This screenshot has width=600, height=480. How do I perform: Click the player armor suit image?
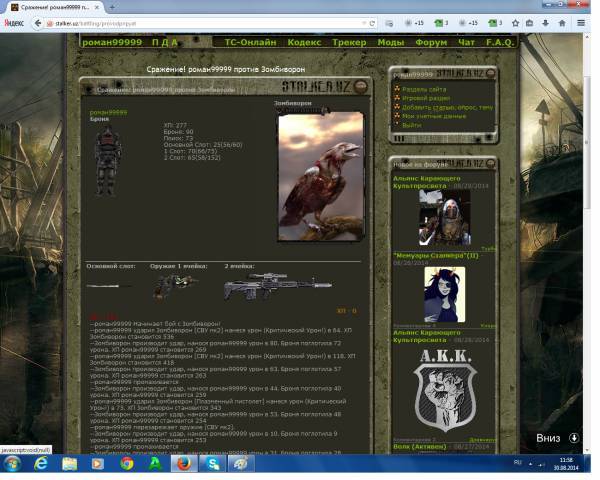[x=108, y=161]
